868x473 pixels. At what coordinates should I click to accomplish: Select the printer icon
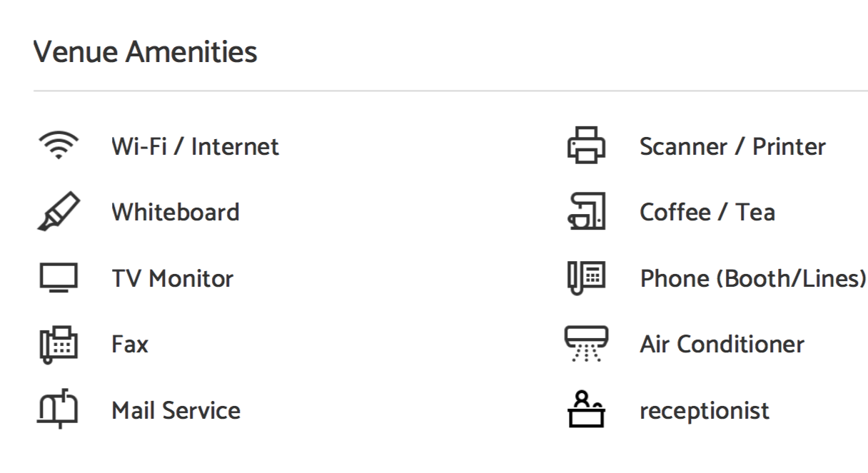point(587,145)
